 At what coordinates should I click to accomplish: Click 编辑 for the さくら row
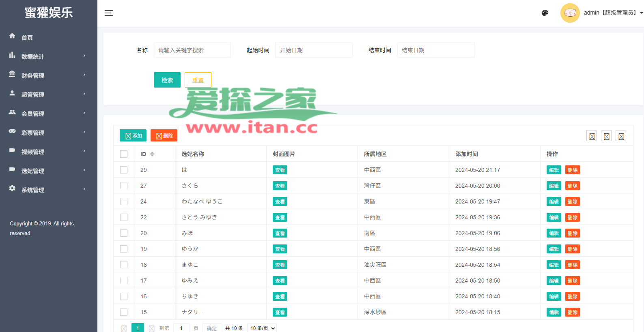click(554, 186)
